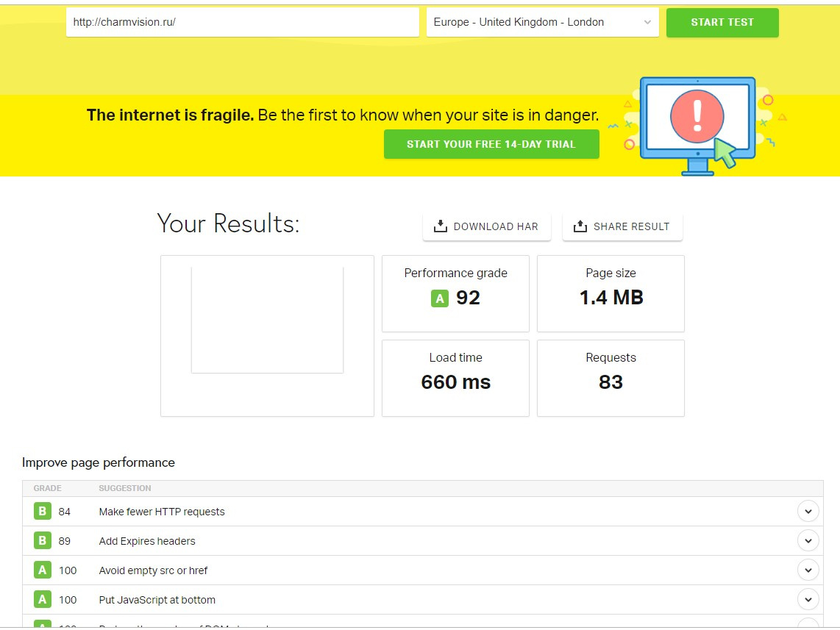Click the Requests count 83
This screenshot has width=840, height=630.
point(611,382)
